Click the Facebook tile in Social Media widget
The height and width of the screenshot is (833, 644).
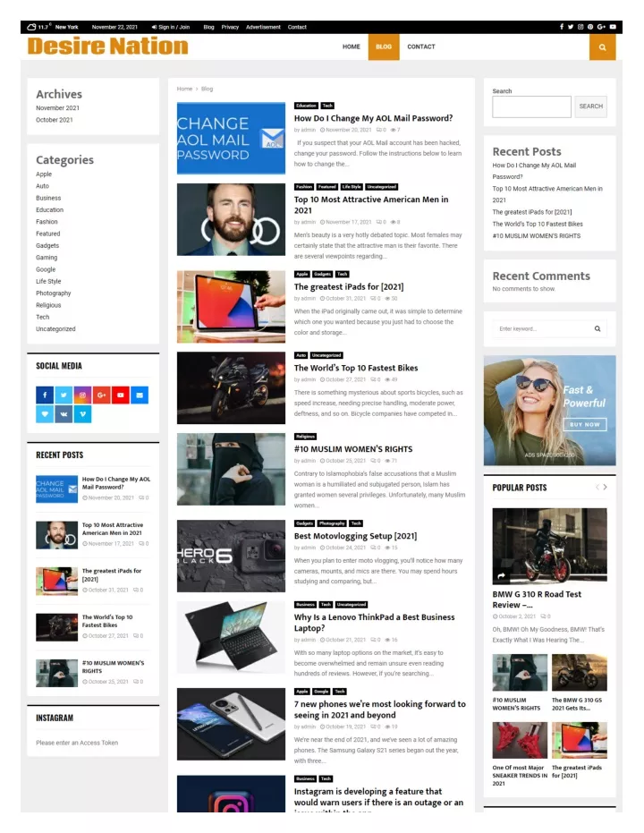pos(45,395)
